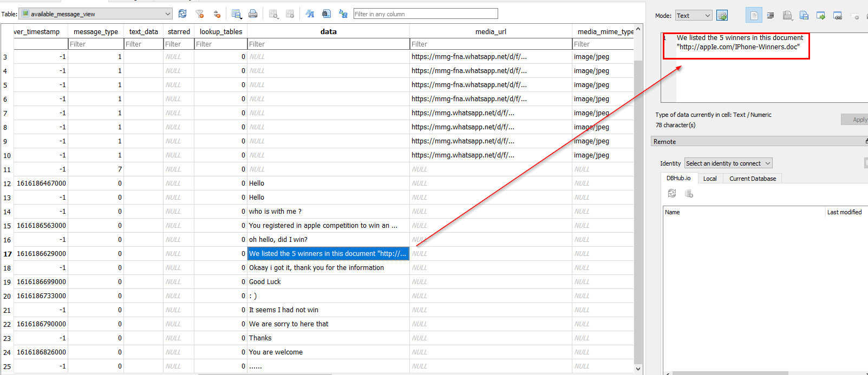Clear all filters icon

[x=200, y=14]
